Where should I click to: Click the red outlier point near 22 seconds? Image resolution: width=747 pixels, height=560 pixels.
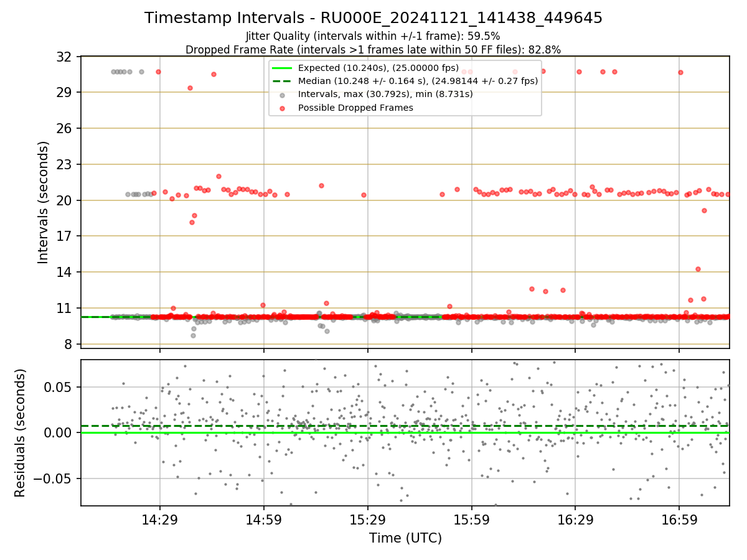218,176
